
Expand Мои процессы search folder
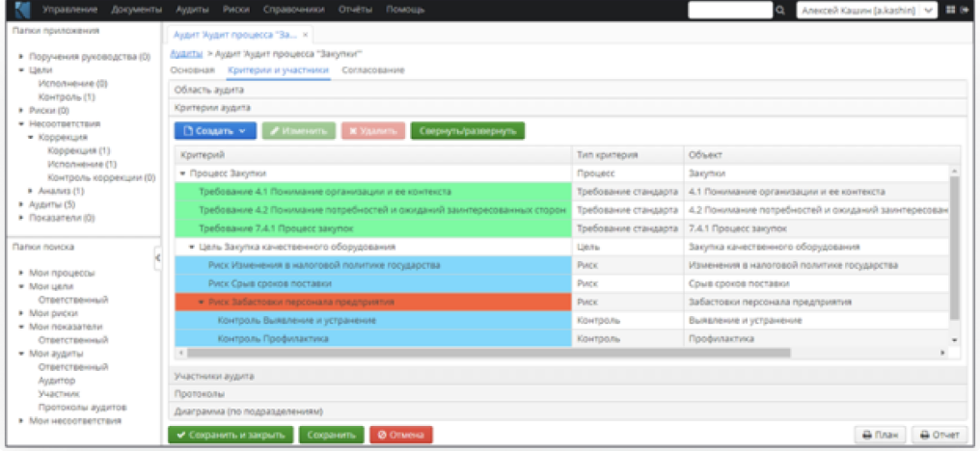(x=22, y=273)
